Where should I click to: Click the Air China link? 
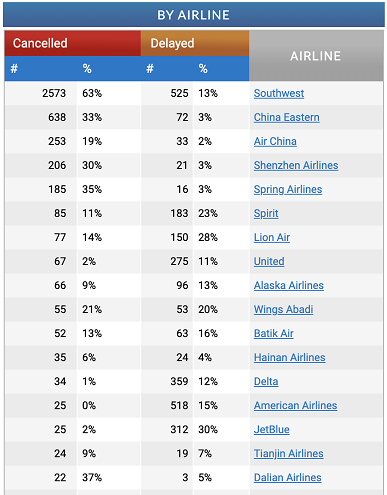[x=275, y=141]
